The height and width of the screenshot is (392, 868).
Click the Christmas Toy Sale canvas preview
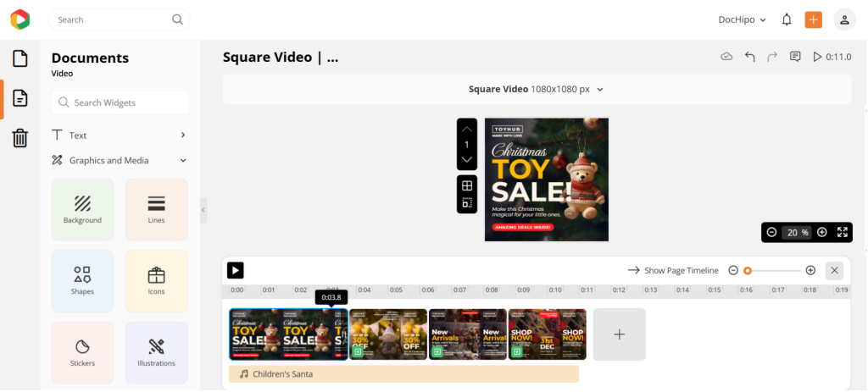(x=547, y=179)
